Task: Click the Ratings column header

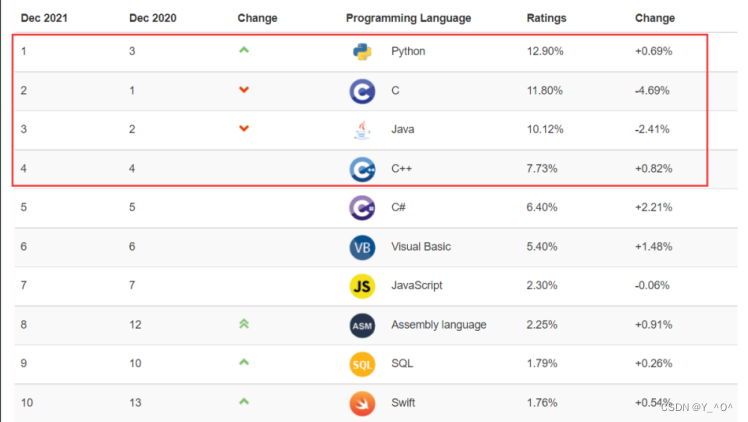Action: pyautogui.click(x=546, y=18)
